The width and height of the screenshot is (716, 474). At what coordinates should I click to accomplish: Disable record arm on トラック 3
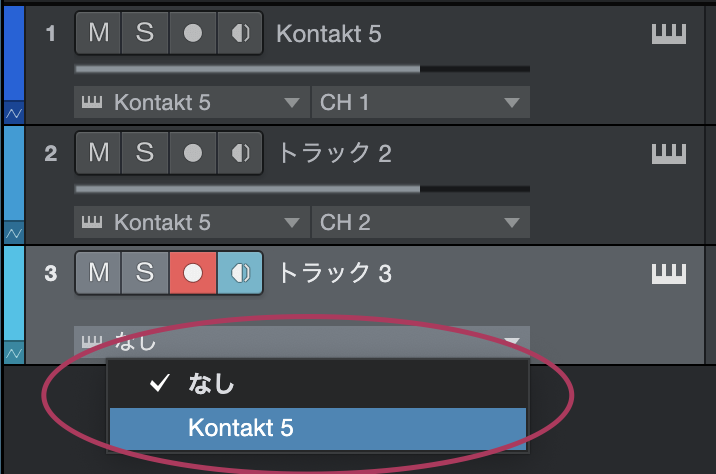pyautogui.click(x=192, y=272)
